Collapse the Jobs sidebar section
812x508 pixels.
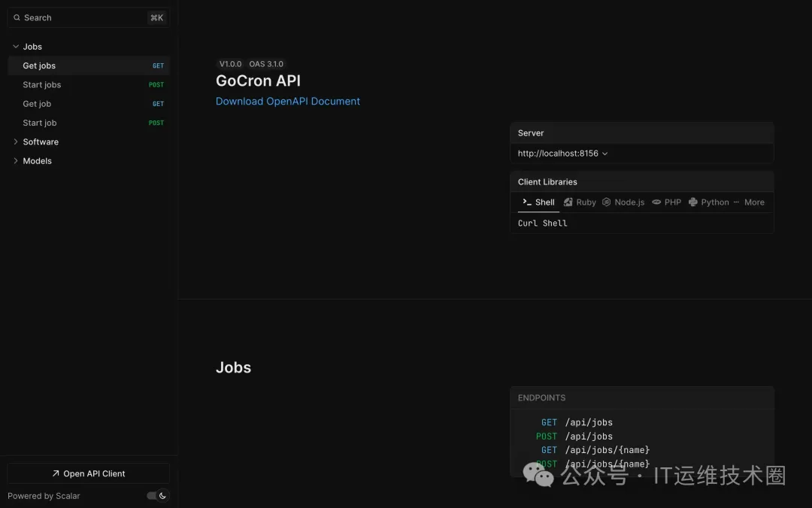click(x=16, y=47)
